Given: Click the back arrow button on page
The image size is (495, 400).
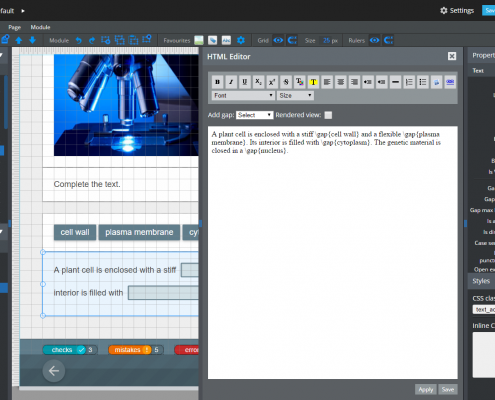Looking at the screenshot, I should pyautogui.click(x=54, y=371).
